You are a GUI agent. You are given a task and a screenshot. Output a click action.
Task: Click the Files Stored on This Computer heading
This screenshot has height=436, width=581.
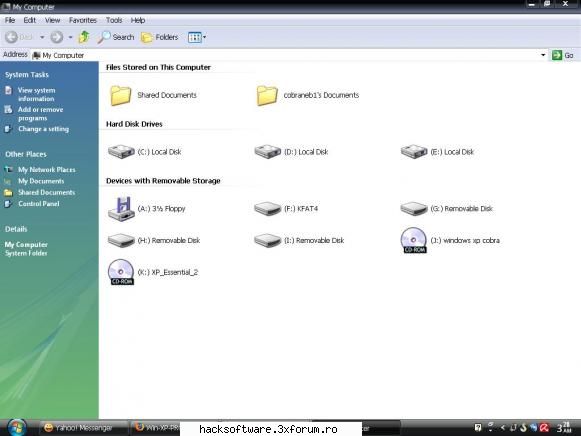[158, 67]
